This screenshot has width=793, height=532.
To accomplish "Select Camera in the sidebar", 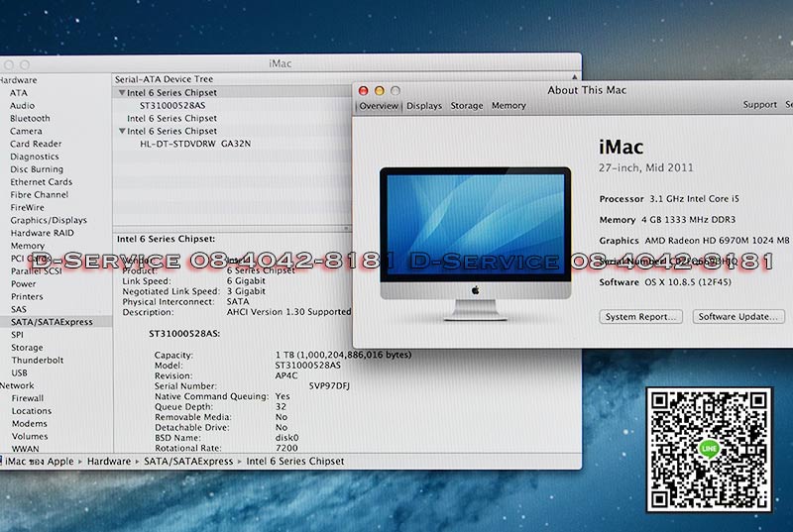I will tap(26, 131).
